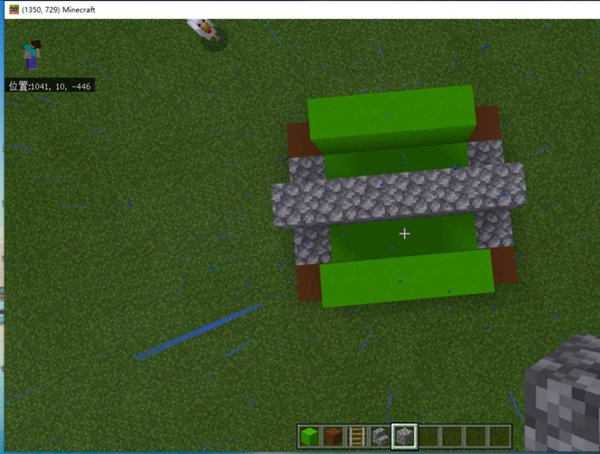Select the green block in the hotbar
The width and height of the screenshot is (600, 454).
(x=311, y=435)
